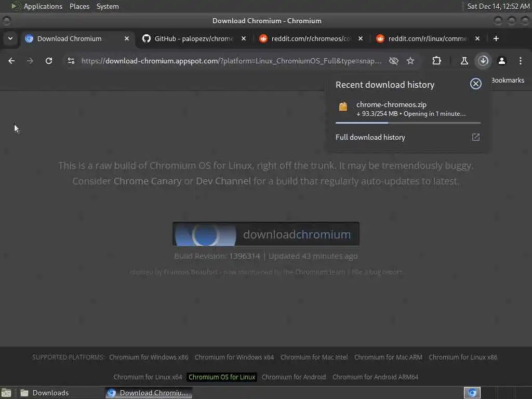Open site information icon in address bar
Image resolution: width=532 pixels, height=399 pixels.
pyautogui.click(x=71, y=61)
